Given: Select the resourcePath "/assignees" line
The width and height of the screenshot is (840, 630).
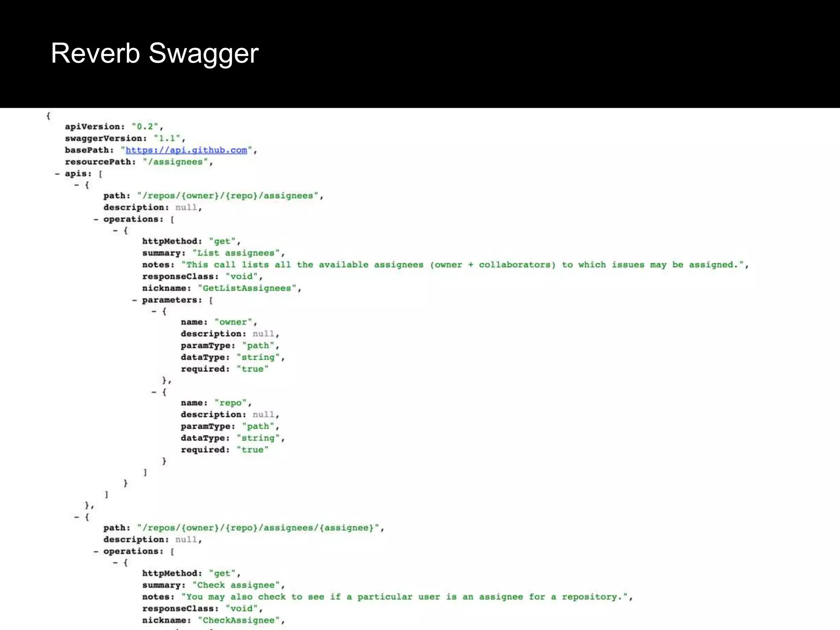Looking at the screenshot, I should (x=139, y=162).
